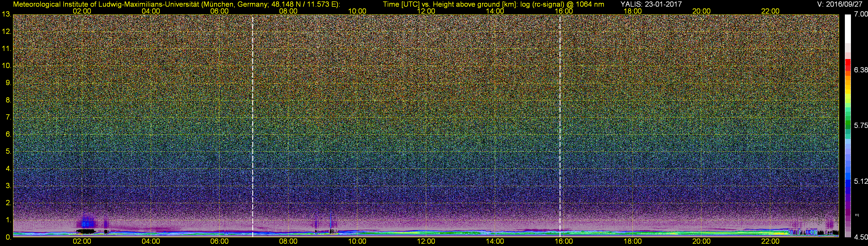This screenshot has height=246, width=868.
Task: Click the 4.50 value on the color scale
Action: tap(860, 237)
